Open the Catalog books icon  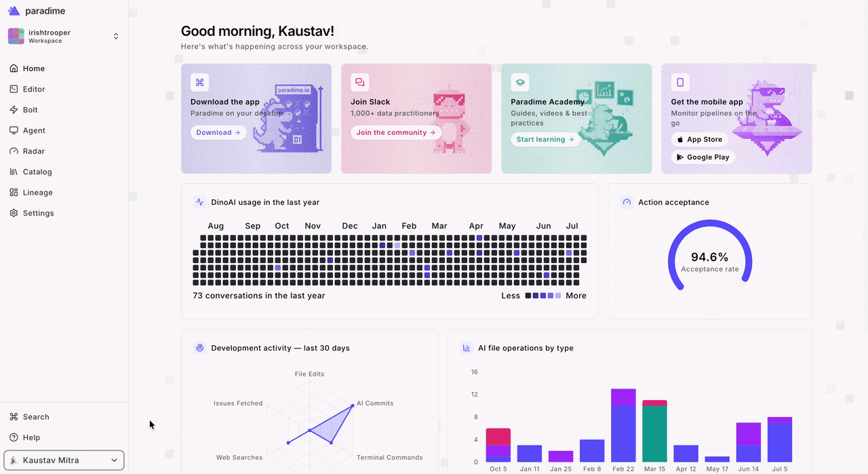tap(14, 172)
